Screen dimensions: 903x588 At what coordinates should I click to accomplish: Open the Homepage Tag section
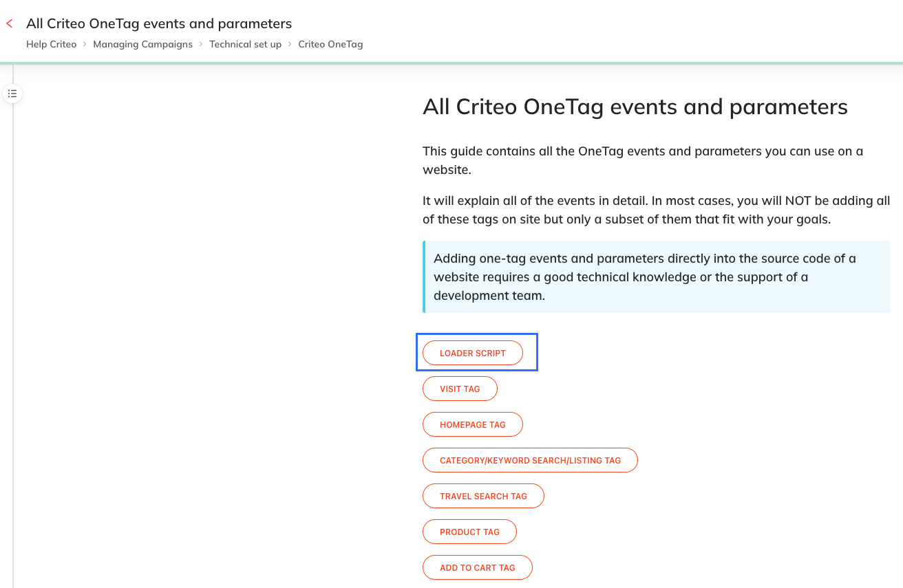472,425
